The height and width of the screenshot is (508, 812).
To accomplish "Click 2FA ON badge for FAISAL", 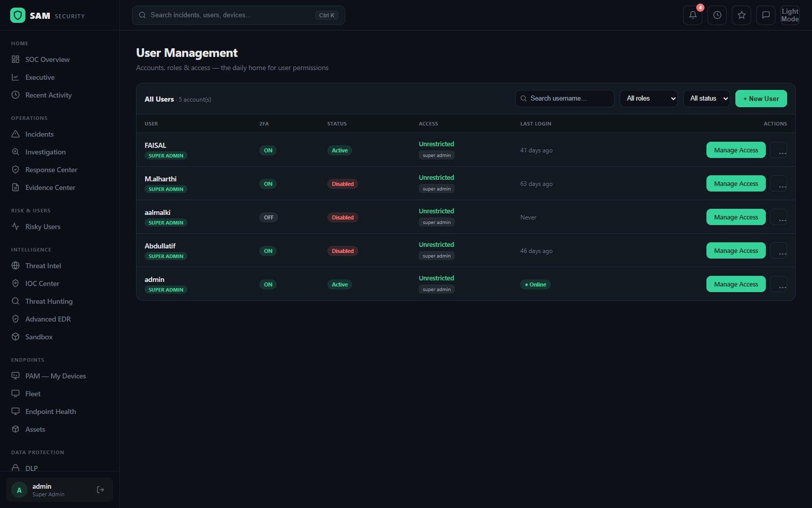I will [268, 150].
